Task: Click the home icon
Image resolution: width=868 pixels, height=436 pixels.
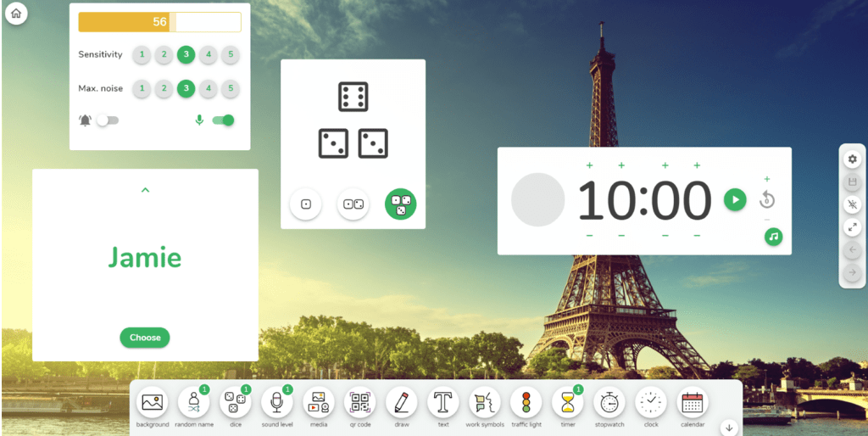Action: (x=15, y=14)
